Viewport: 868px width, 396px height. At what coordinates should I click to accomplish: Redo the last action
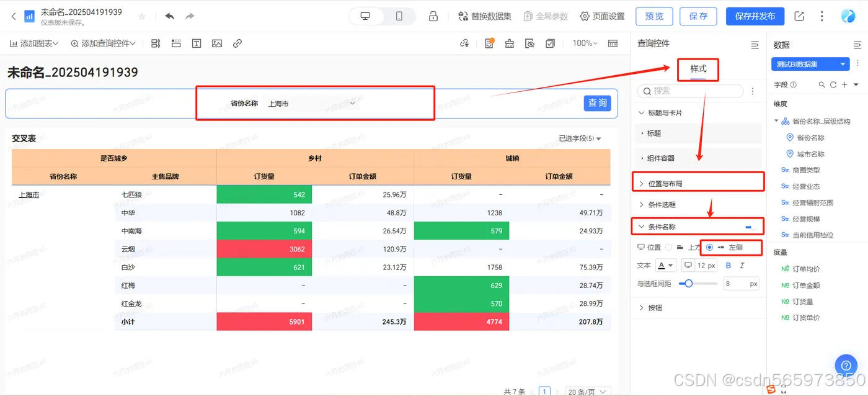pos(190,16)
